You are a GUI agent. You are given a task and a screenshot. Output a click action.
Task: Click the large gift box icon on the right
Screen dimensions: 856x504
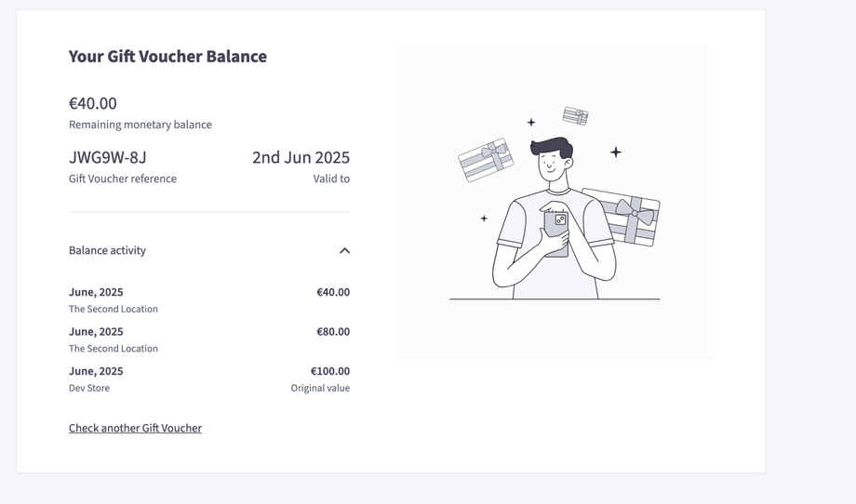click(623, 218)
